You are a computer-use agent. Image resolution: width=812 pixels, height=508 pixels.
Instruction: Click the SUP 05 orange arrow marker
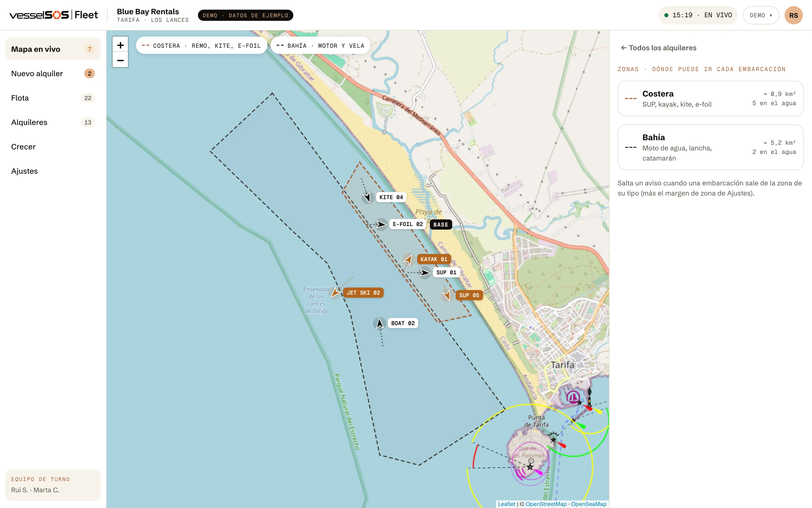(447, 295)
